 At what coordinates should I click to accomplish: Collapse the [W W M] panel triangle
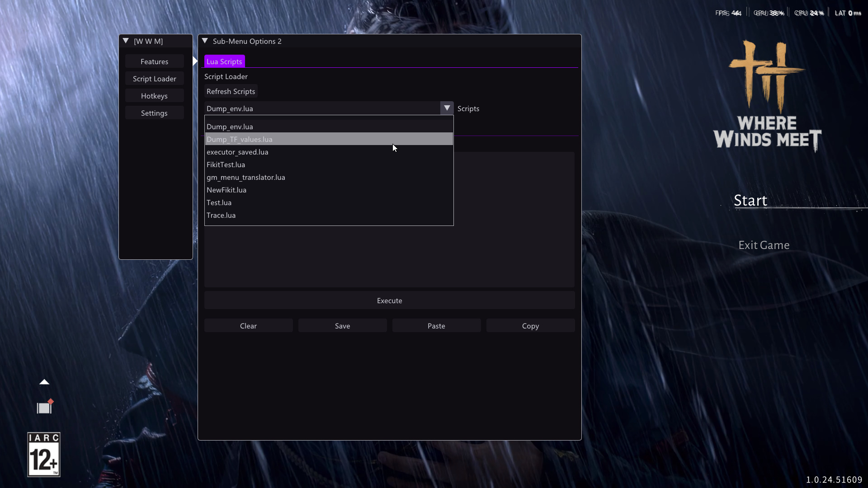(x=126, y=41)
